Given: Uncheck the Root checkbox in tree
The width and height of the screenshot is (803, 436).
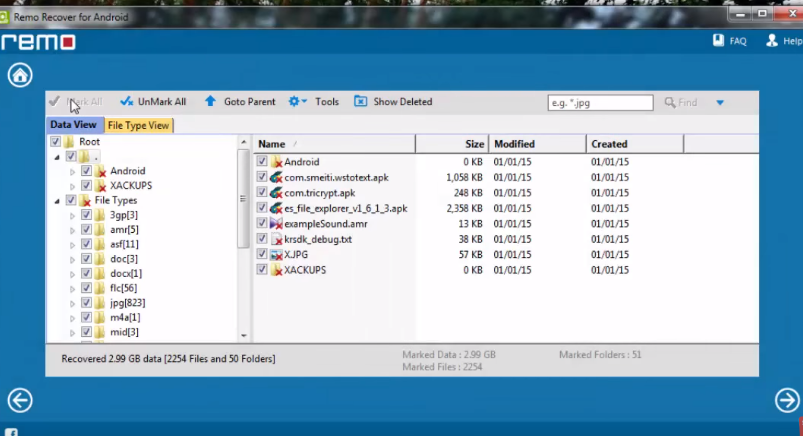Looking at the screenshot, I should click(55, 141).
